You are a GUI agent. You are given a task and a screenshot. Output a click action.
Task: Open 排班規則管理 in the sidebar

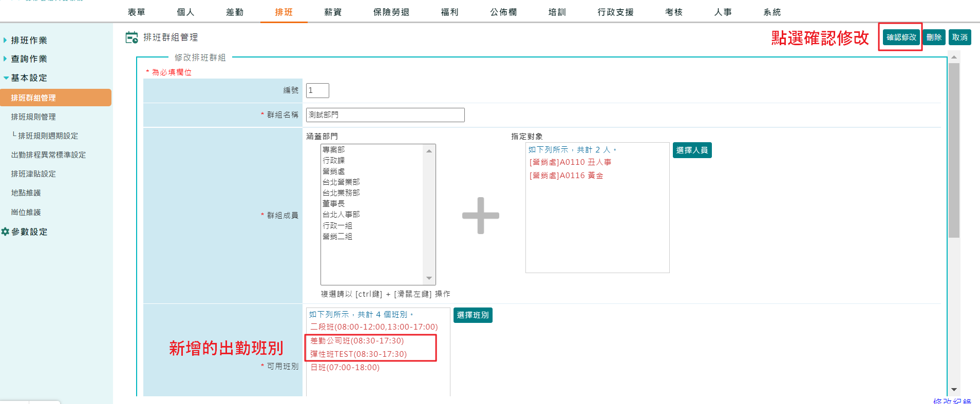coord(33,117)
